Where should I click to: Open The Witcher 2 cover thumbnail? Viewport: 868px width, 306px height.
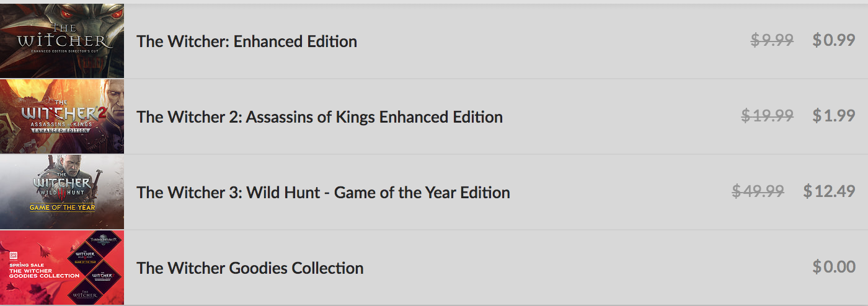62,116
